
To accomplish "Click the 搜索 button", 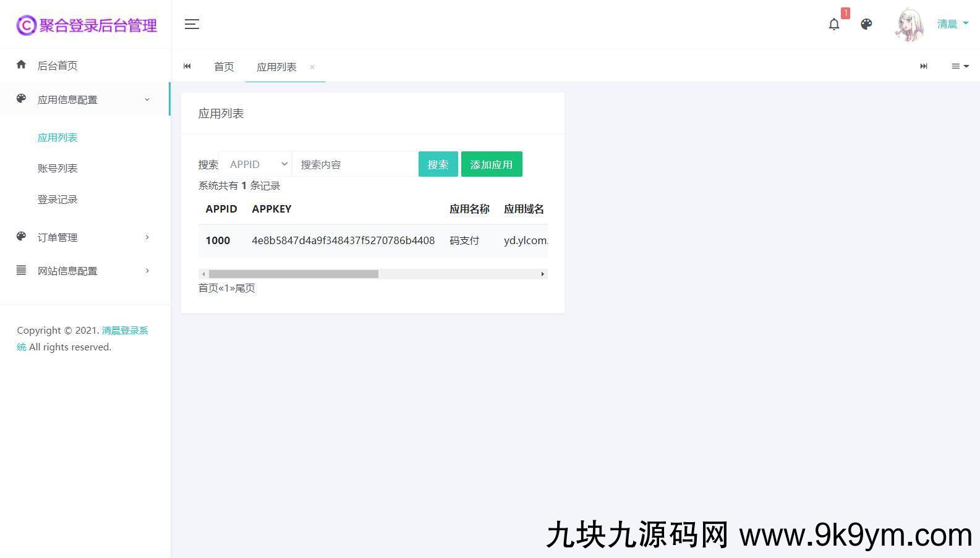I will tap(438, 164).
